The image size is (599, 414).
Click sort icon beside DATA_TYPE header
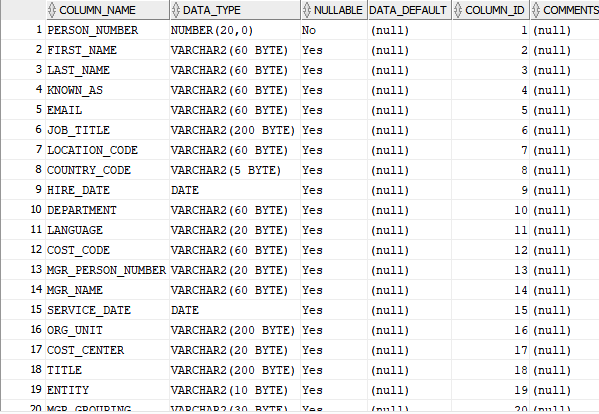176,10
